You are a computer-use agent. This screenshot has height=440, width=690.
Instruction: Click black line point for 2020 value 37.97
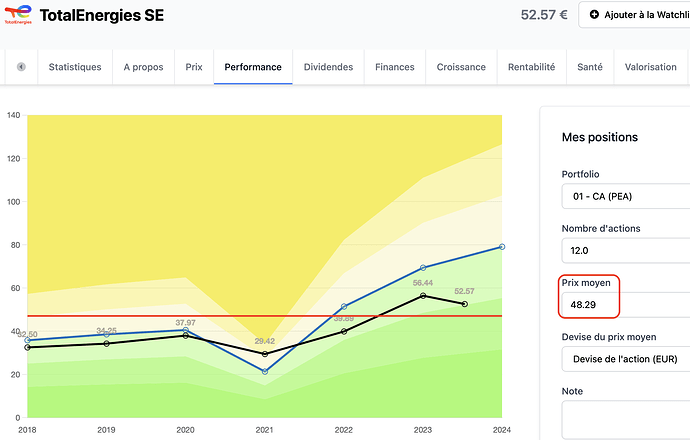(185, 336)
